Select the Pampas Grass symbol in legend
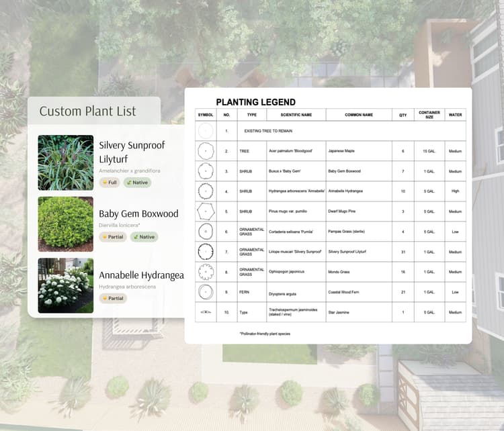The image size is (504, 431). 206,232
